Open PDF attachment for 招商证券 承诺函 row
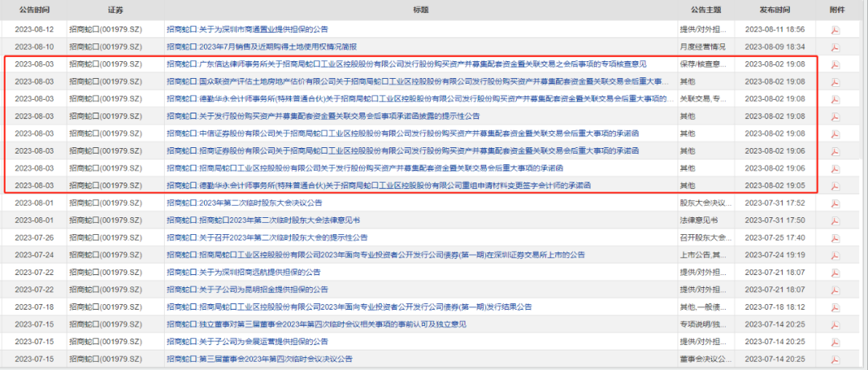 coord(835,150)
